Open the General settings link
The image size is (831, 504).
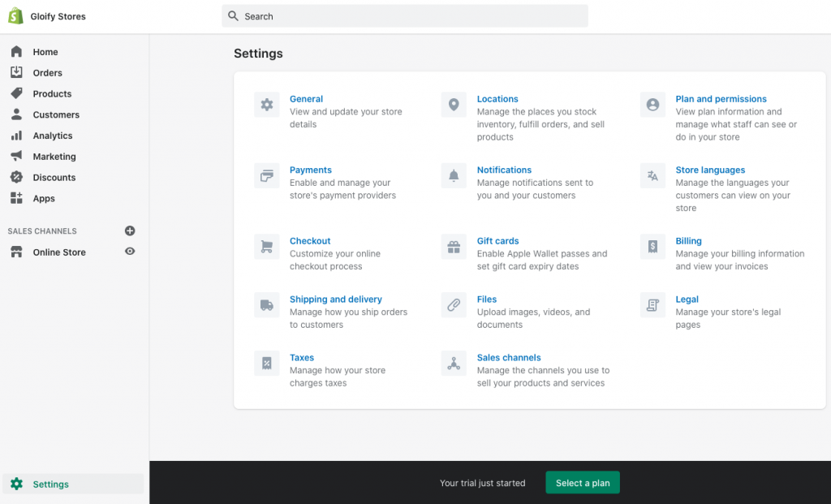(306, 98)
